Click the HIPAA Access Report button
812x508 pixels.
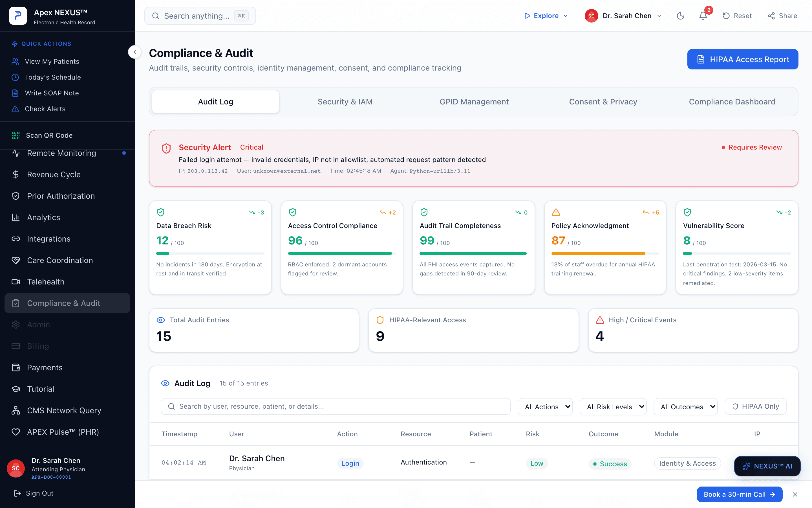coord(743,60)
